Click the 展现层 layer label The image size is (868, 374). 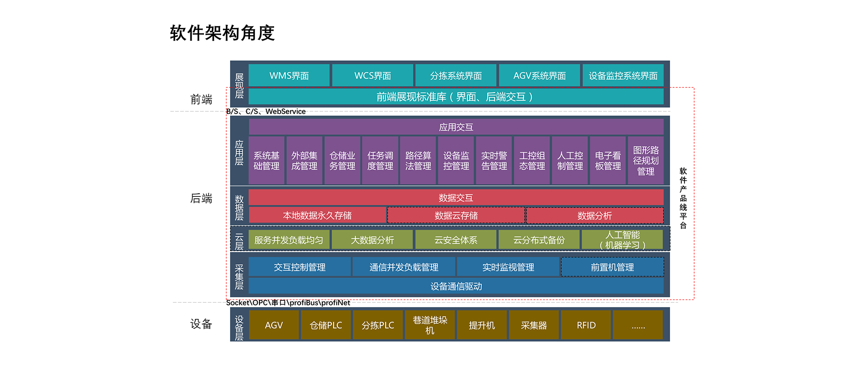(x=239, y=86)
